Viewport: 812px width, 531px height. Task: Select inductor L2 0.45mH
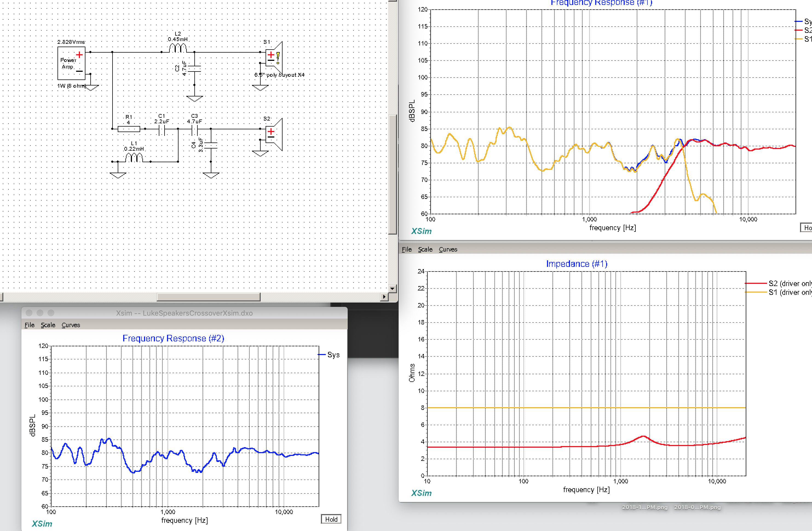[x=178, y=48]
